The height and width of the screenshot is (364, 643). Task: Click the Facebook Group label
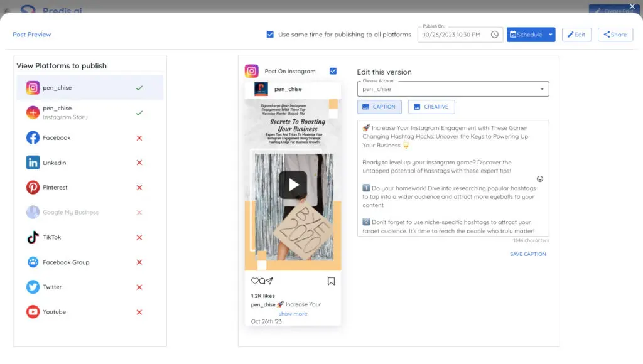(66, 262)
